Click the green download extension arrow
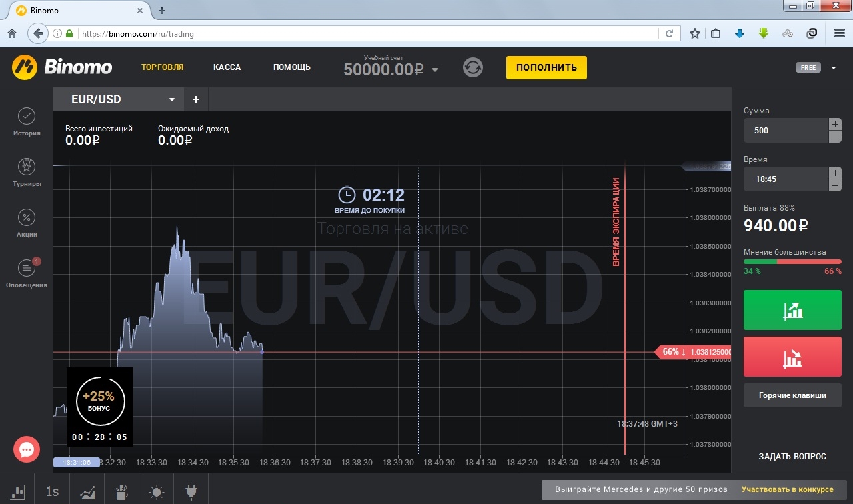This screenshot has width=853, height=504. pos(764,33)
